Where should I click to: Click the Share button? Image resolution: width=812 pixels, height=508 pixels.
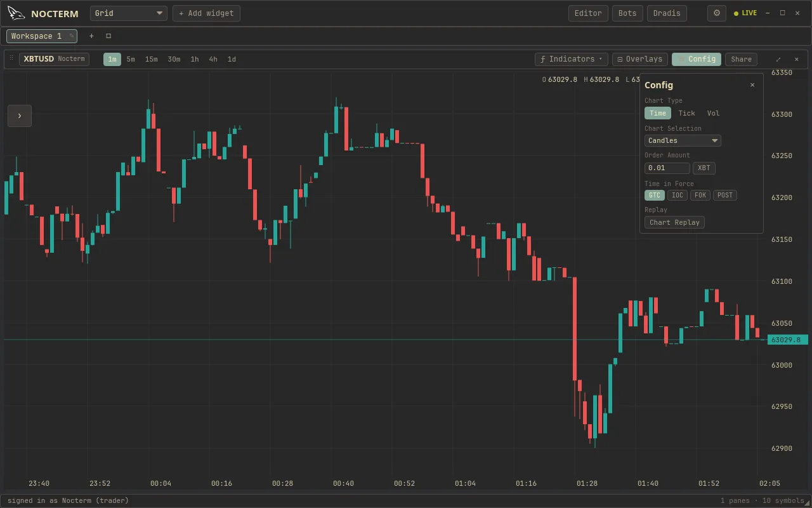741,59
